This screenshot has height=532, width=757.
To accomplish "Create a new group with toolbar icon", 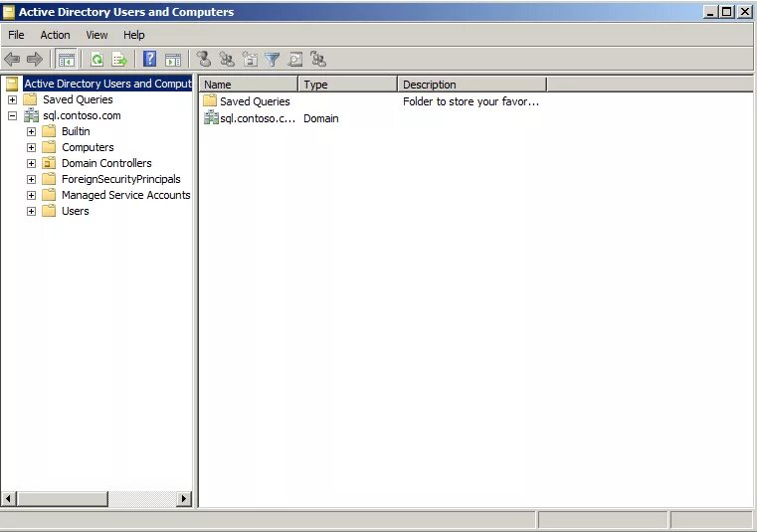I will click(227, 59).
